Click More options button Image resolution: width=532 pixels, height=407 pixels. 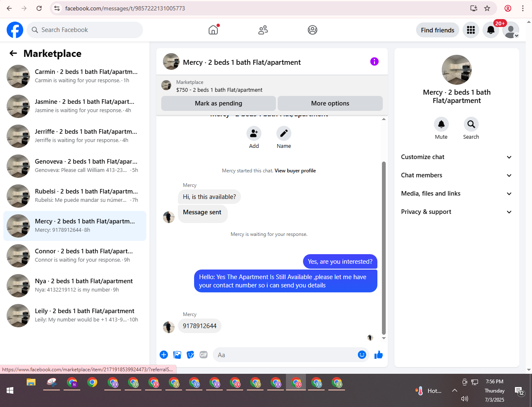click(x=330, y=103)
